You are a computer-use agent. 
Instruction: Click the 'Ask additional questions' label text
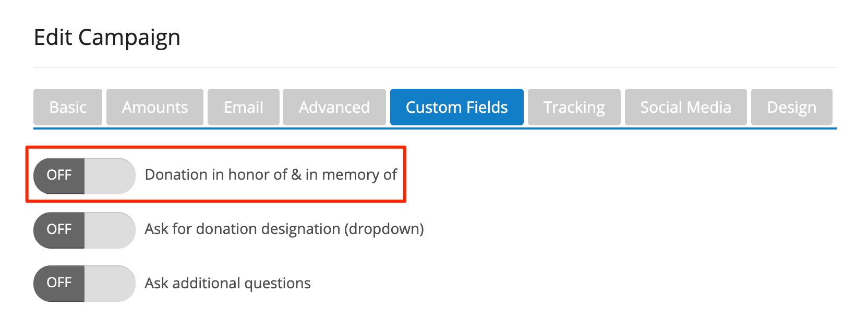point(227,283)
